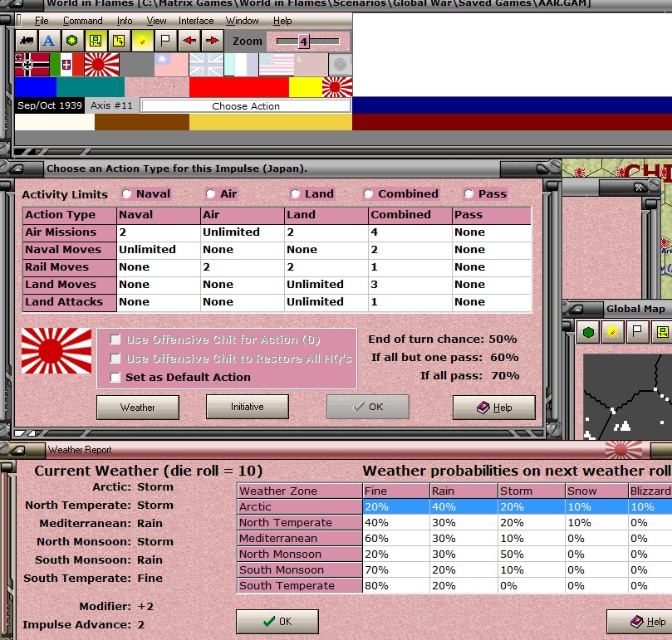Click Global Map green hexagon icon
Image resolution: width=672 pixels, height=640 pixels.
tap(588, 331)
